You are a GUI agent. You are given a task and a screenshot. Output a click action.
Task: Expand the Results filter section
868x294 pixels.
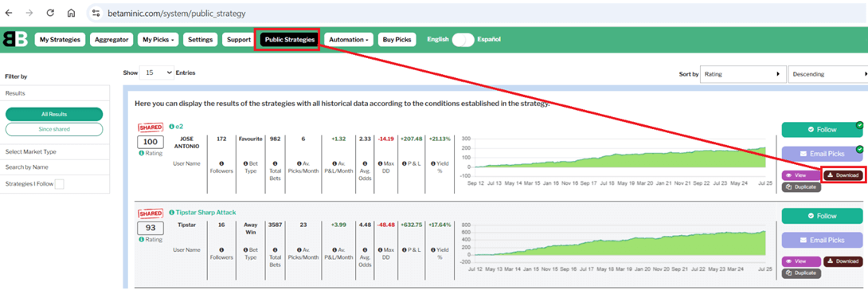(55, 93)
